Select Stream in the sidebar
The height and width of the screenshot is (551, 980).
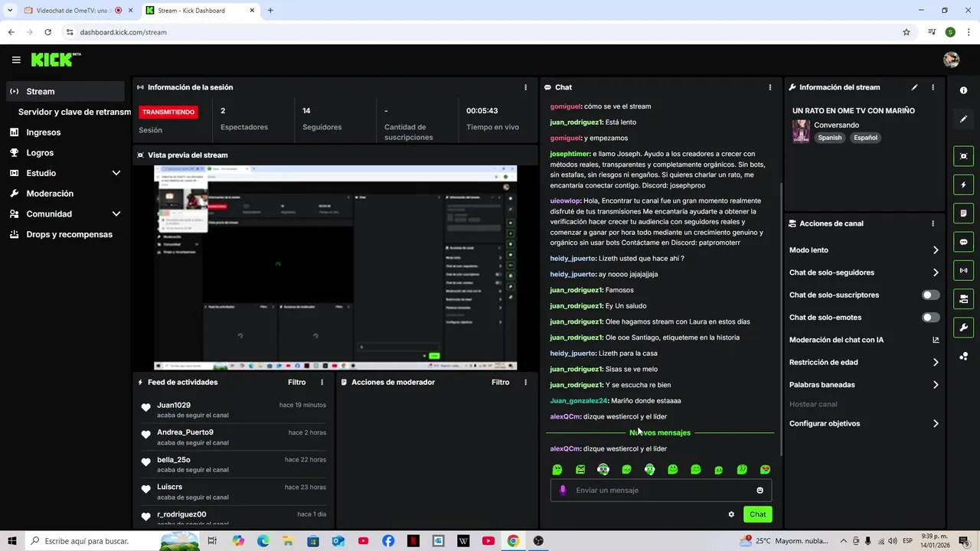tap(65, 91)
